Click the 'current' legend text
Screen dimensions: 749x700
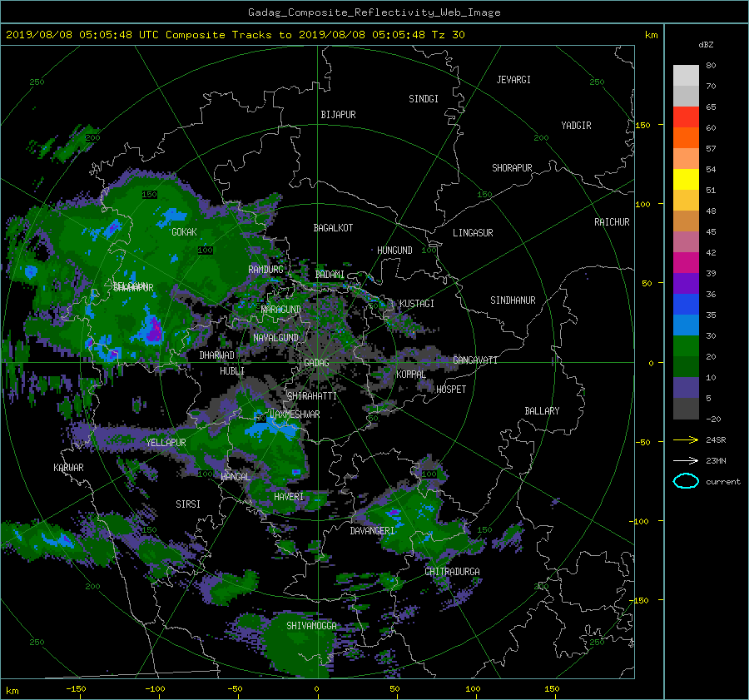[x=723, y=482]
